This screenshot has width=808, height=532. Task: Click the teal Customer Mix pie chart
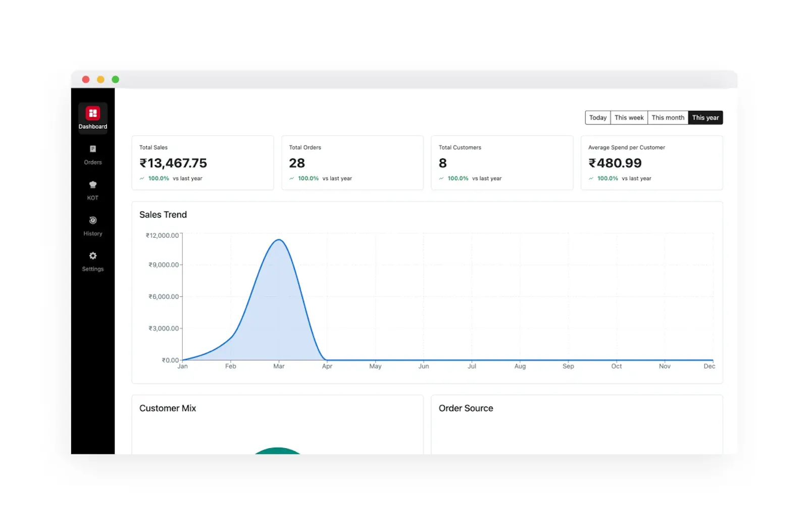click(278, 451)
